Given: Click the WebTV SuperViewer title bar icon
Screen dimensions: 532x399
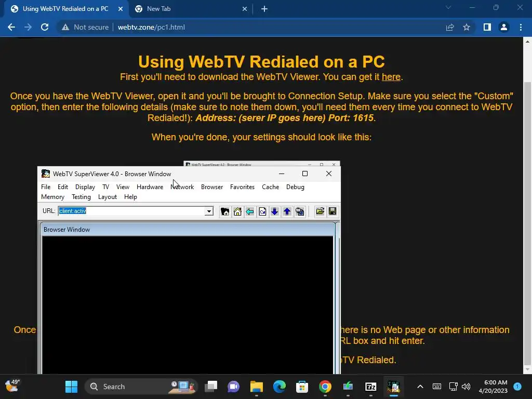Looking at the screenshot, I should tap(46, 174).
